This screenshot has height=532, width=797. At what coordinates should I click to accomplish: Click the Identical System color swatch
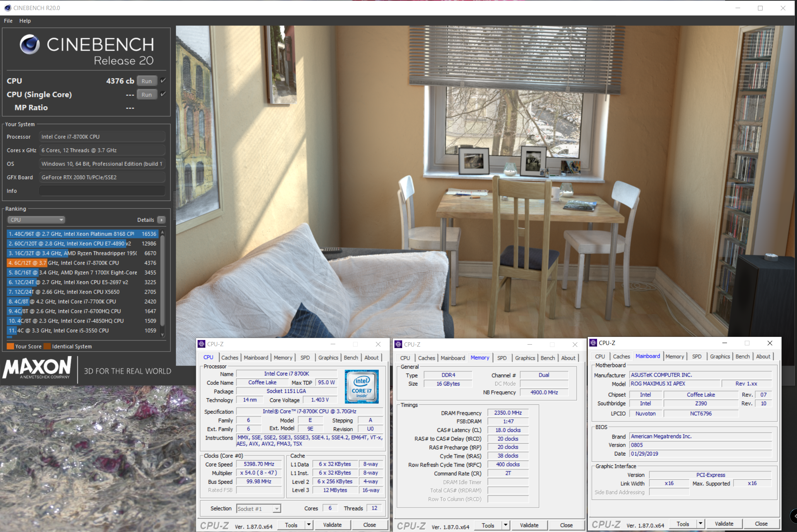click(47, 346)
